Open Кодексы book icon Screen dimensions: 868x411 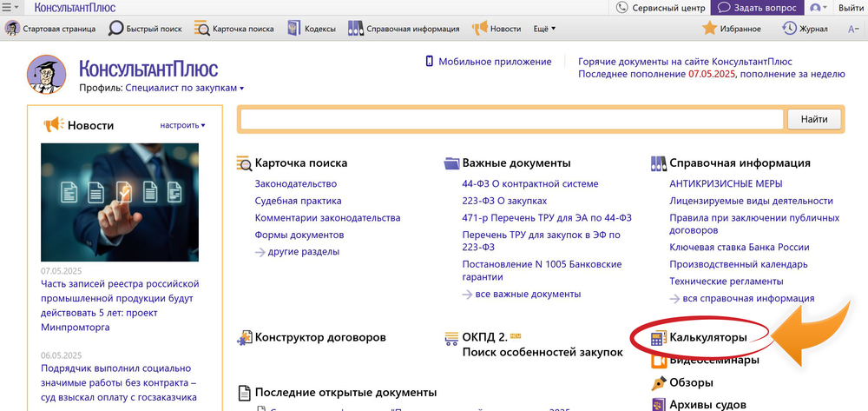[294, 29]
